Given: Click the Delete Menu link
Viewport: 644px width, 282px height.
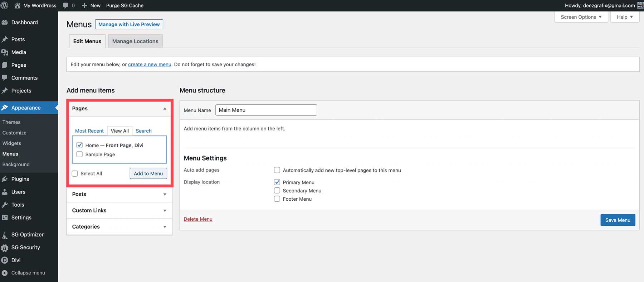Looking at the screenshot, I should [x=198, y=219].
